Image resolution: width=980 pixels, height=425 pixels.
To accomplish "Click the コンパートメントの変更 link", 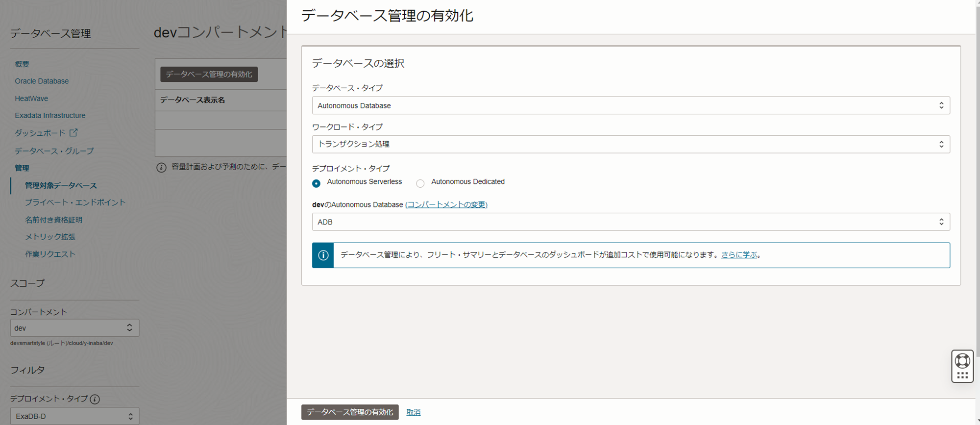I will (x=446, y=205).
